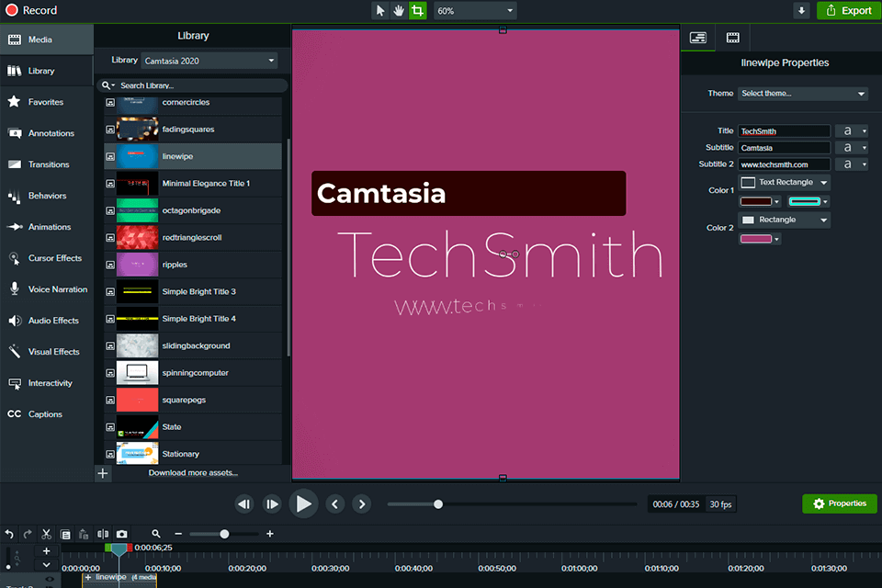
Task: Click the download arrow icon near Export
Action: click(801, 11)
